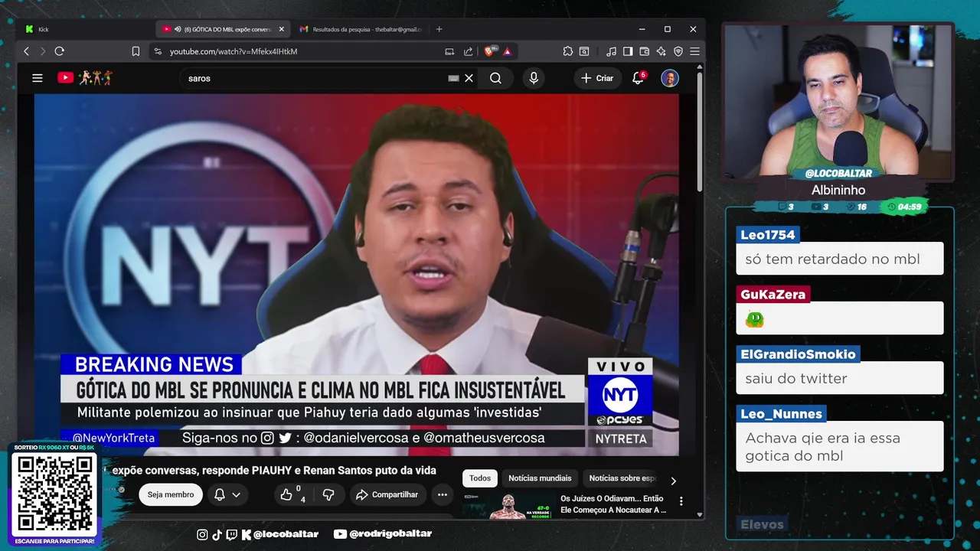Open media control music note icon
This screenshot has height=551, width=980.
(x=611, y=51)
